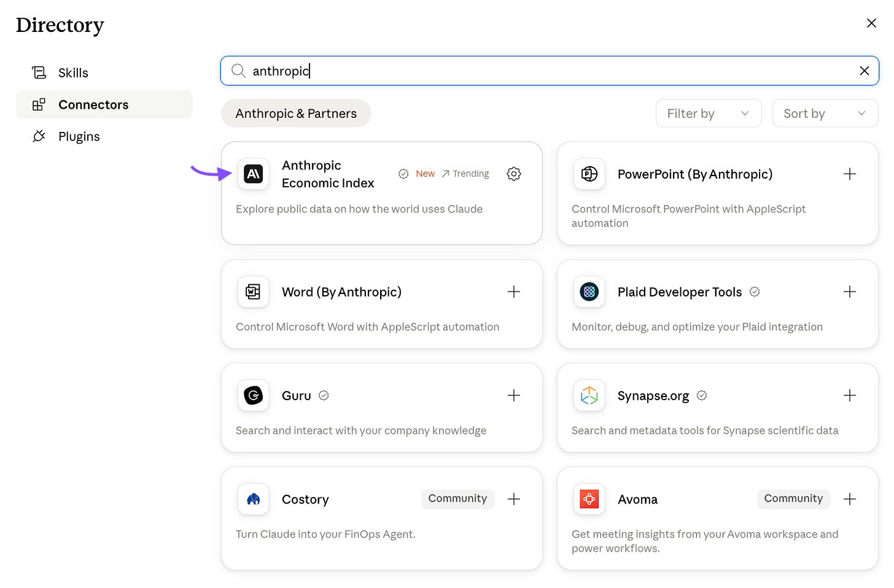Open settings gear for Anthropic Economic Index
894x588 pixels.
pyautogui.click(x=514, y=174)
